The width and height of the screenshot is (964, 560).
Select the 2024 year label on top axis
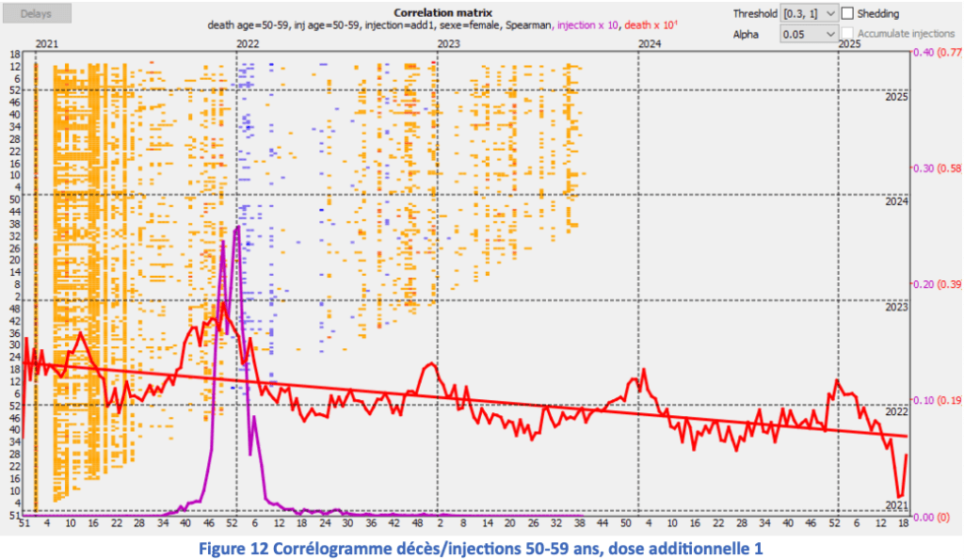(x=650, y=44)
